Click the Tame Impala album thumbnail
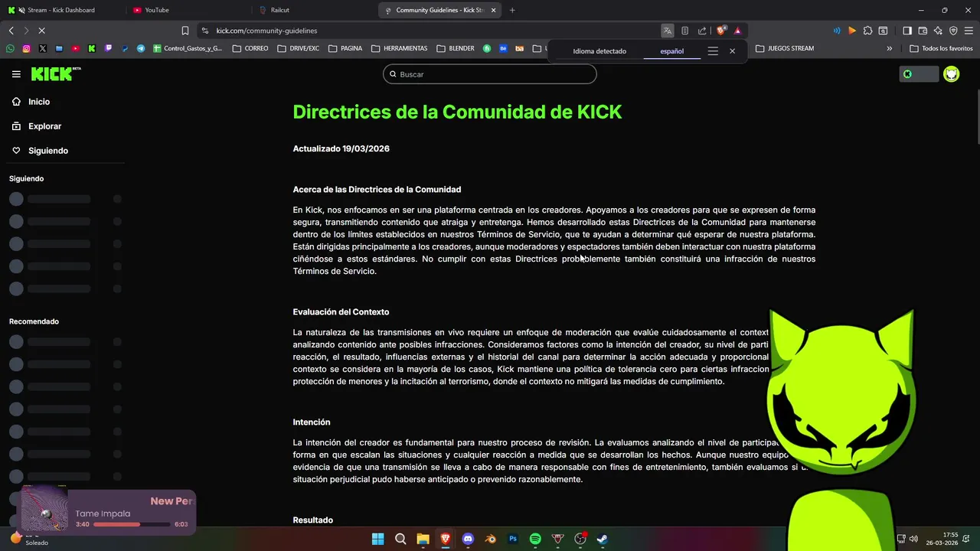This screenshot has width=980, height=551. pos(44,508)
